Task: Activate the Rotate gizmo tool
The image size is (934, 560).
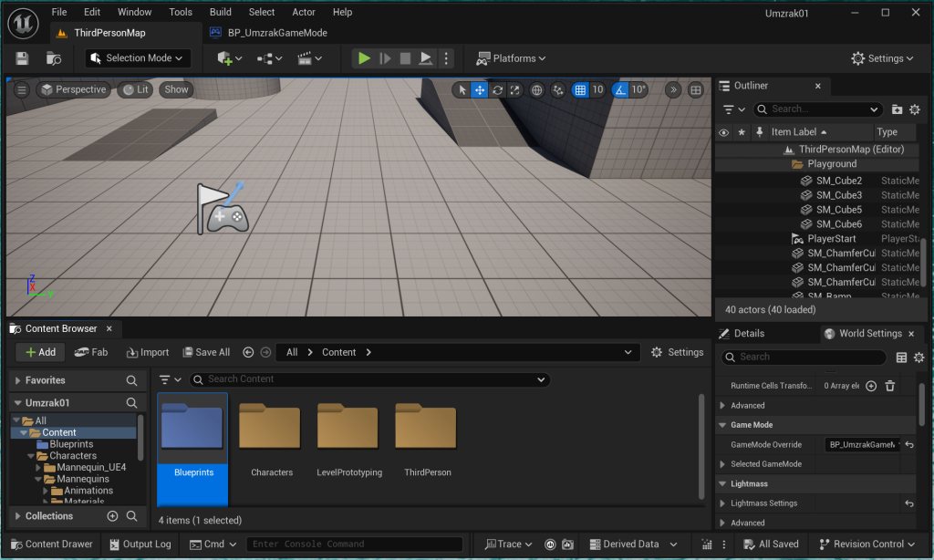Action: click(497, 89)
